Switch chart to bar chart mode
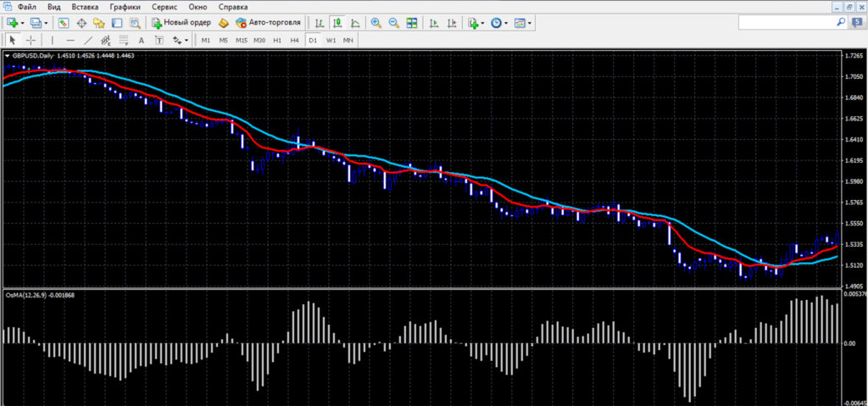 tap(320, 23)
